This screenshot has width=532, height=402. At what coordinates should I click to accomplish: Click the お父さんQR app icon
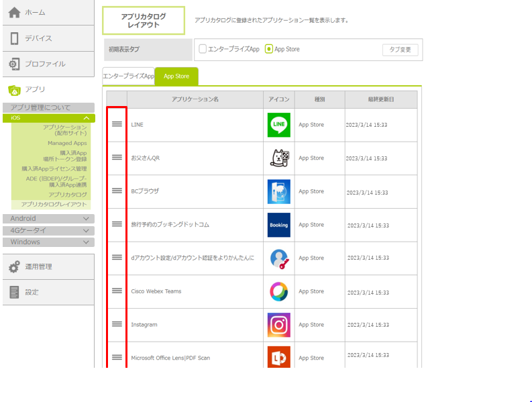click(278, 158)
